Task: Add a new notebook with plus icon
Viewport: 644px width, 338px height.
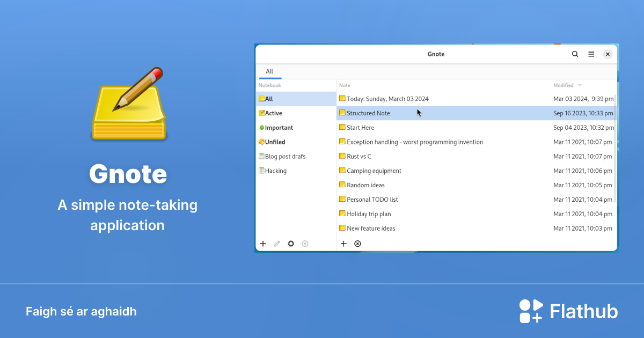Action: coord(263,244)
